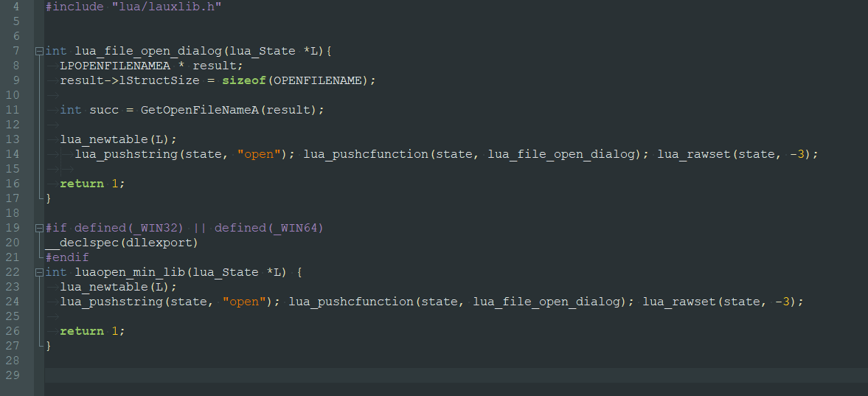Screen dimensions: 868x396
Task: Collapse the #if defined block fold at line 19
Action: tap(39, 228)
